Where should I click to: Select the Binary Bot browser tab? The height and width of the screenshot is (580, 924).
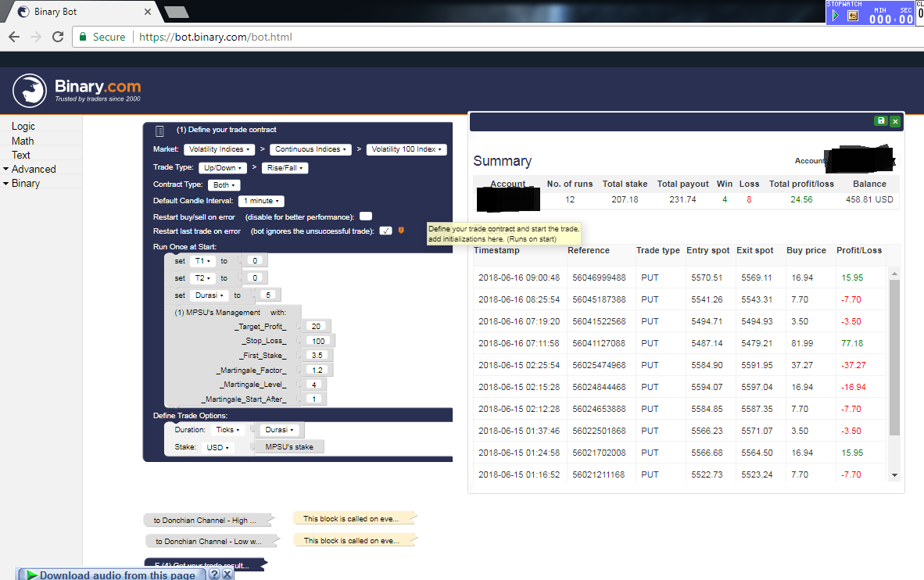coord(83,12)
